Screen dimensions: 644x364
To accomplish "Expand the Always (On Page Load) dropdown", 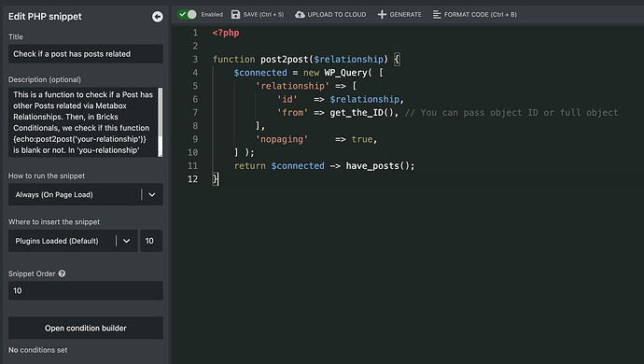I will (86, 194).
